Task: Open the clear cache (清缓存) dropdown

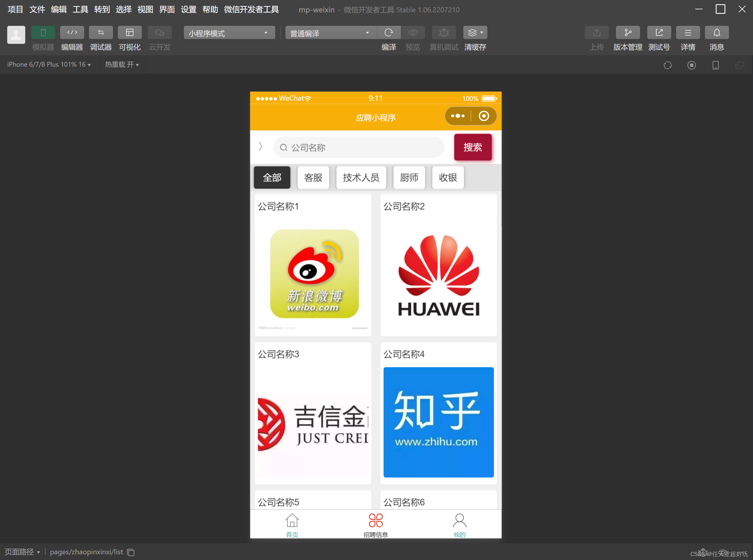Action: click(475, 32)
